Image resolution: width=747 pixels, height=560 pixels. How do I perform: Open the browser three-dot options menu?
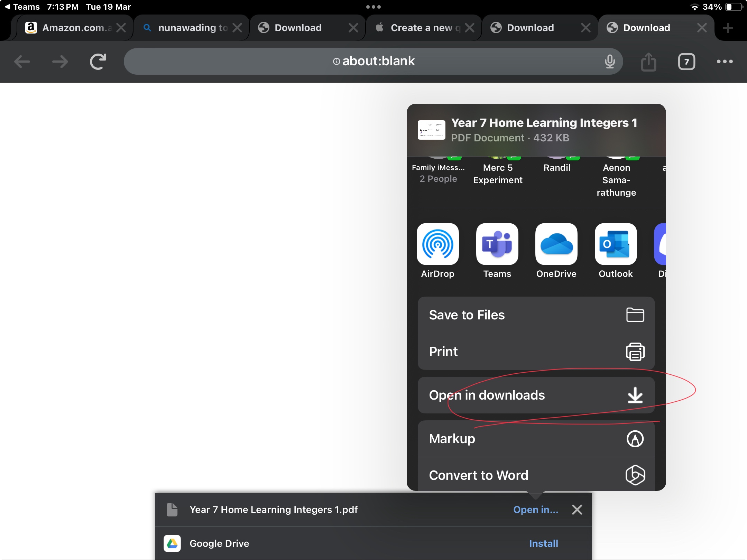(x=725, y=61)
